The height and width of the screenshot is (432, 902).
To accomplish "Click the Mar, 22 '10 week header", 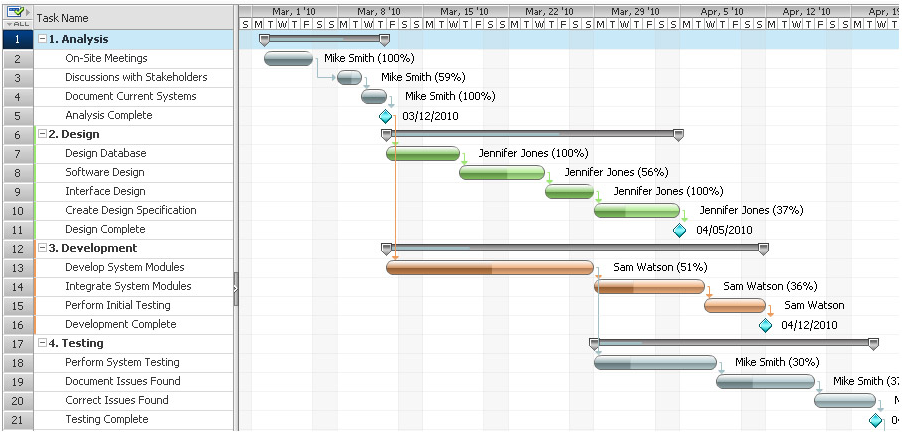I will click(551, 11).
